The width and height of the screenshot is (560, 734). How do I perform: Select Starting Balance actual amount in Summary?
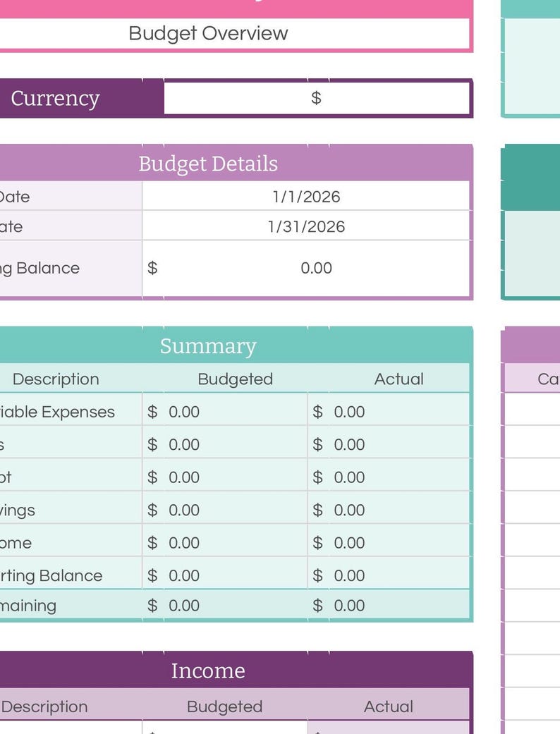click(x=389, y=575)
